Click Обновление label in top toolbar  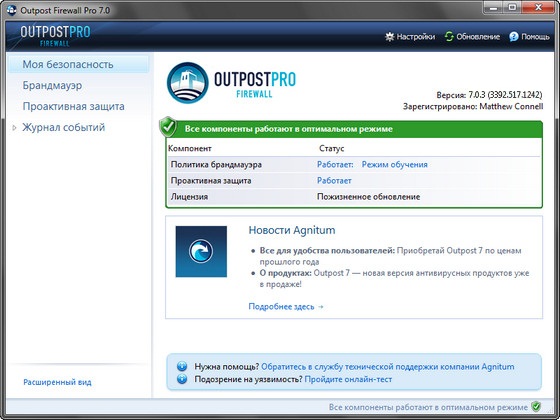(478, 36)
